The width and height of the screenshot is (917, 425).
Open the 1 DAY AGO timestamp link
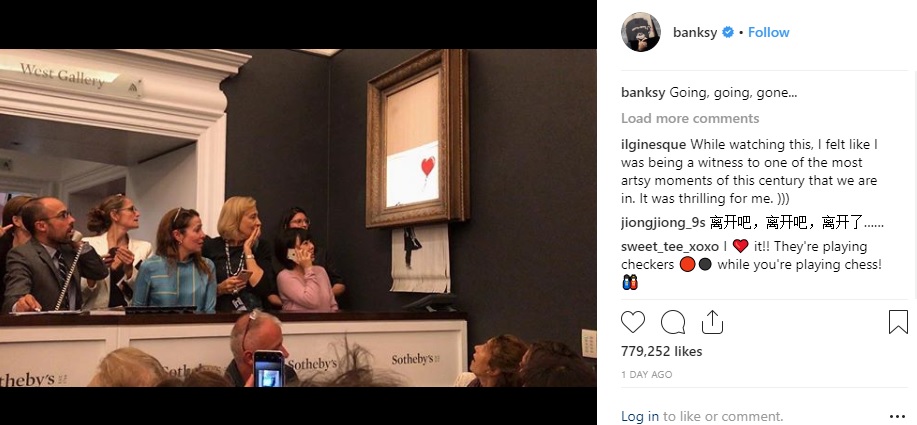click(x=646, y=375)
